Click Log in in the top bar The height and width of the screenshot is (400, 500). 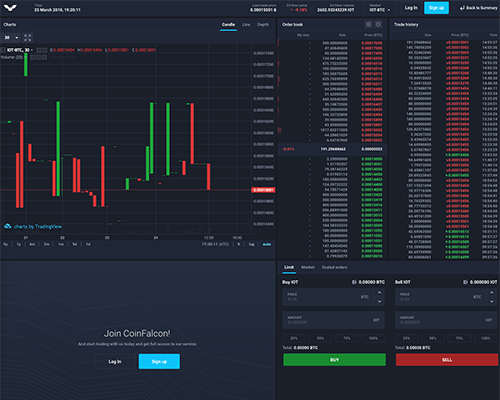411,8
